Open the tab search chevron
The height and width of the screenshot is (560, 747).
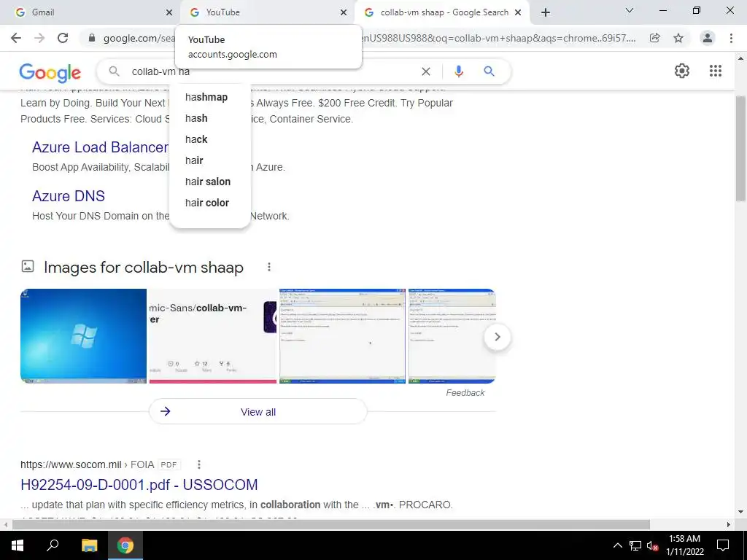point(630,10)
